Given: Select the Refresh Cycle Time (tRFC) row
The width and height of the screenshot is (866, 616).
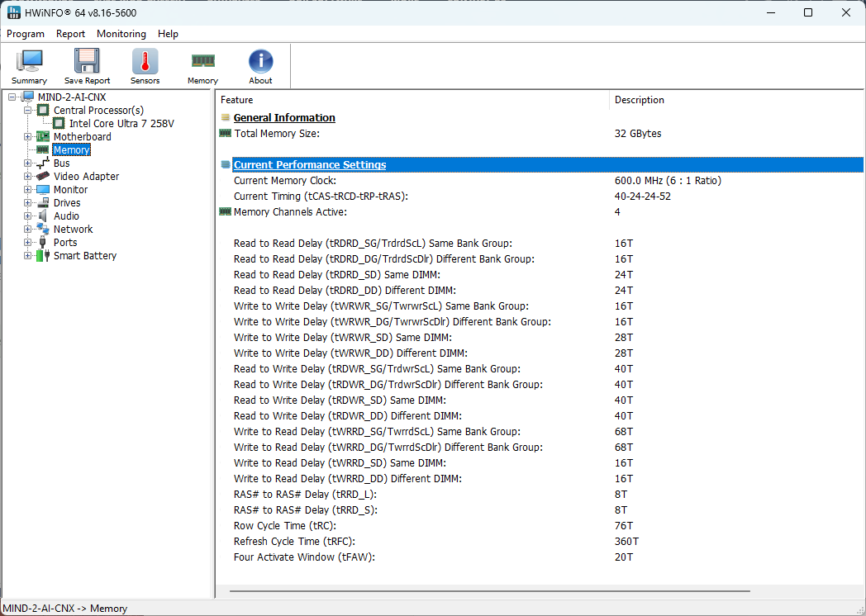Looking at the screenshot, I should pos(540,542).
